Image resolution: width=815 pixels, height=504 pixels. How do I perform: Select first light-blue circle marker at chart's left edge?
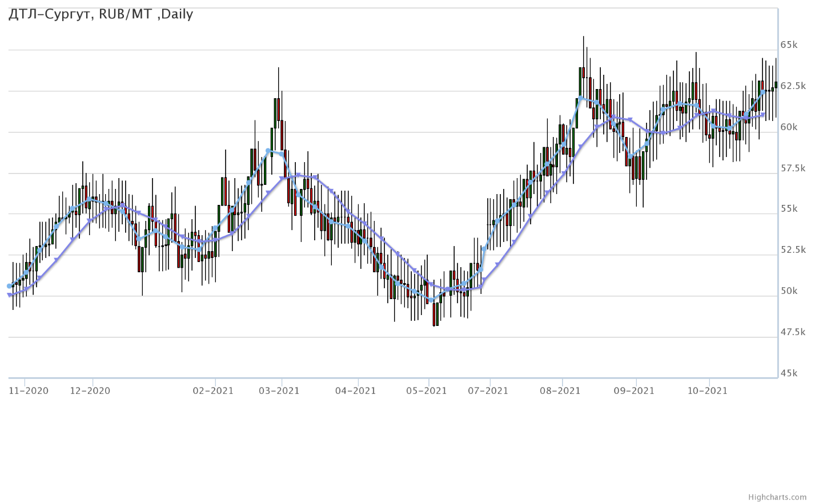pos(9,286)
